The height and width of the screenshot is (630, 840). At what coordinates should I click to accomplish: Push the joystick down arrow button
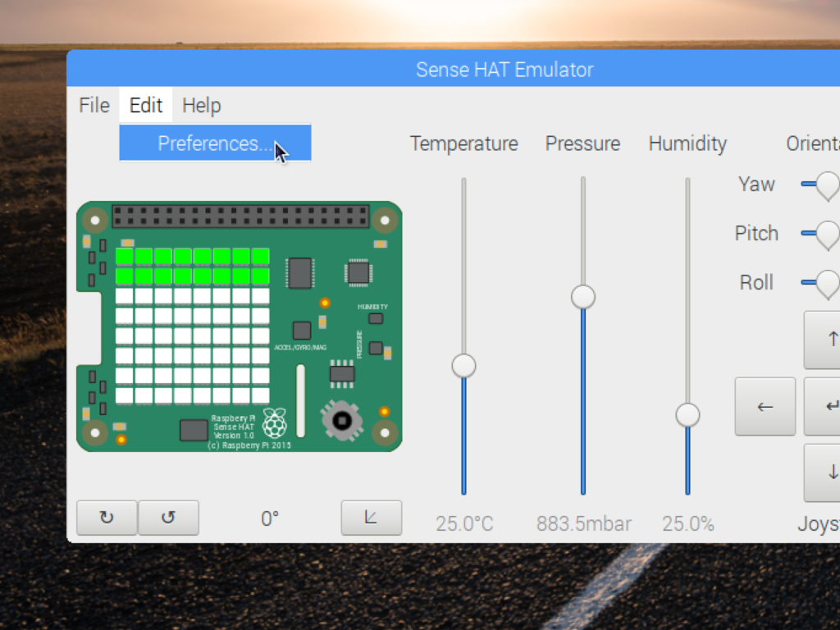click(822, 473)
